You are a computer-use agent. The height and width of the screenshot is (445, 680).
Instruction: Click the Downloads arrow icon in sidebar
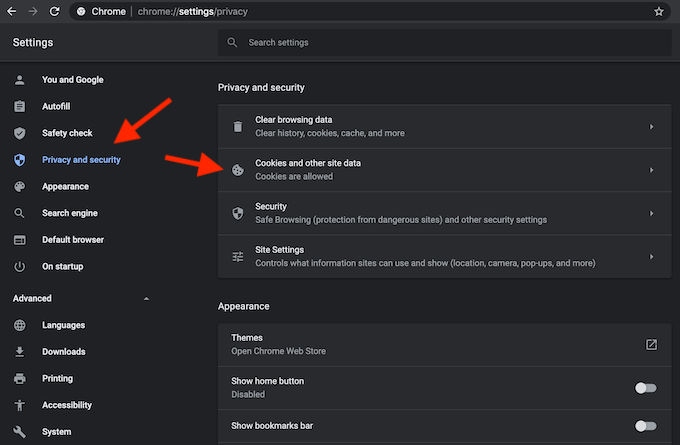pos(20,352)
